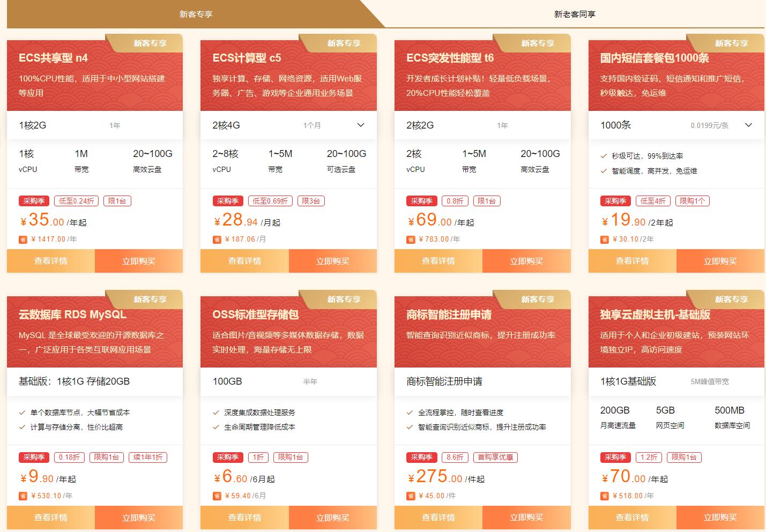Image resolution: width=766 pixels, height=532 pixels.
Task: Click 低至4折 discount tag
Action: (x=653, y=201)
